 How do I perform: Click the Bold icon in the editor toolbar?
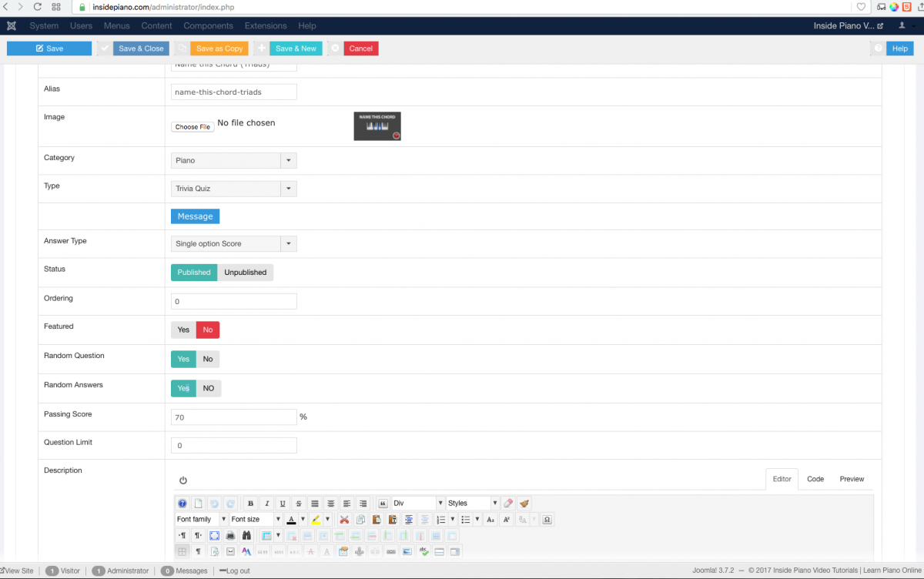(x=250, y=504)
